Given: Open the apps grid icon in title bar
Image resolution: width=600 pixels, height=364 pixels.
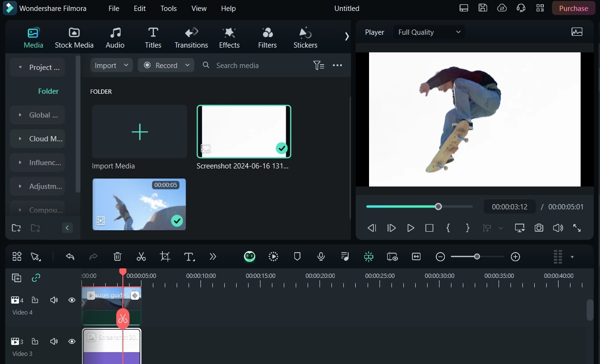Looking at the screenshot, I should pos(540,8).
